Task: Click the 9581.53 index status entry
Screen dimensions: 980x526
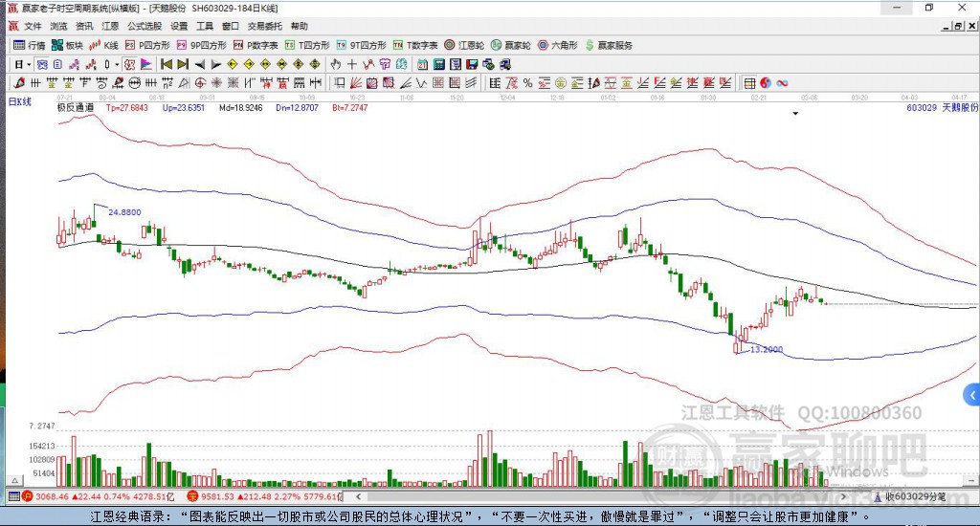Action: pos(265,497)
